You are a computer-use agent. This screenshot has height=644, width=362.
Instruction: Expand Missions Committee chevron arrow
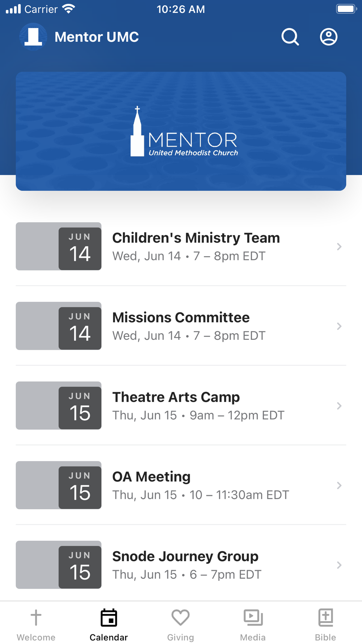pyautogui.click(x=339, y=326)
